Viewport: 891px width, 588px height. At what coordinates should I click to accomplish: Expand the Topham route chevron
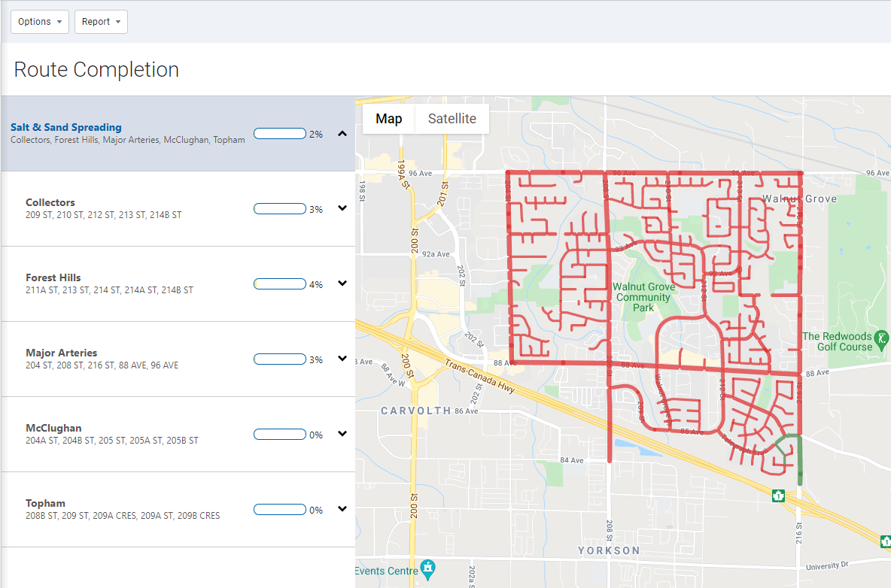(342, 509)
